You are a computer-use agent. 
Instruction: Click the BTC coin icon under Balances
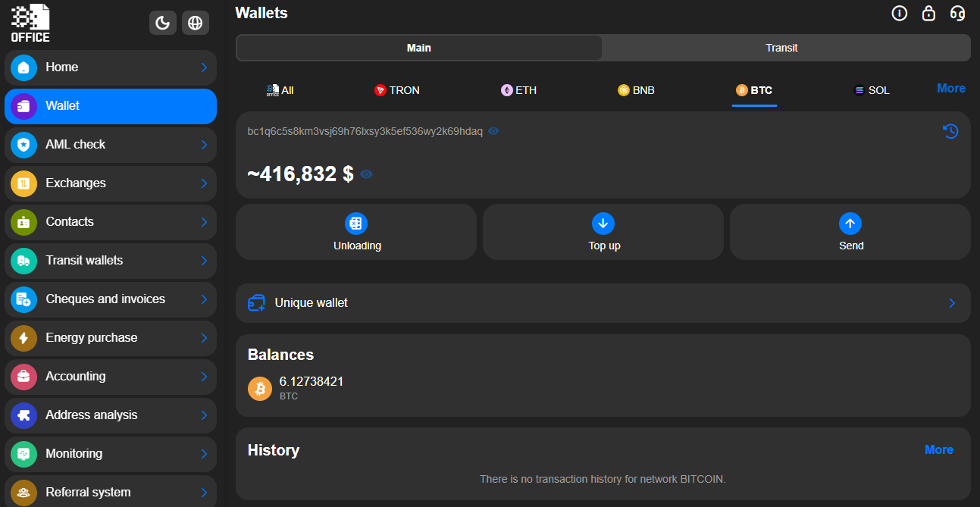coord(260,388)
